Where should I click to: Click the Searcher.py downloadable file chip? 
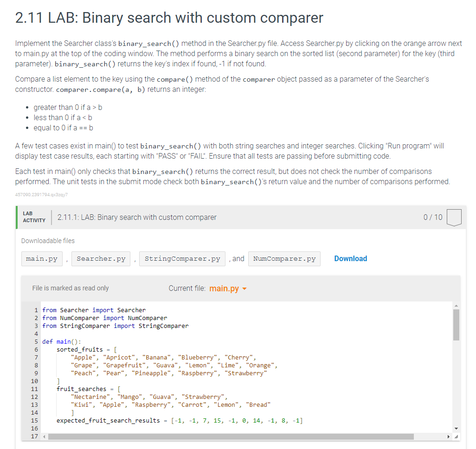(101, 259)
